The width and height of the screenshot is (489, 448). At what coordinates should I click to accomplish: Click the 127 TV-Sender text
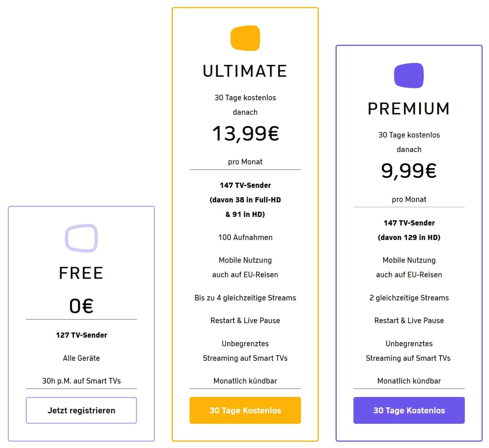click(x=81, y=335)
